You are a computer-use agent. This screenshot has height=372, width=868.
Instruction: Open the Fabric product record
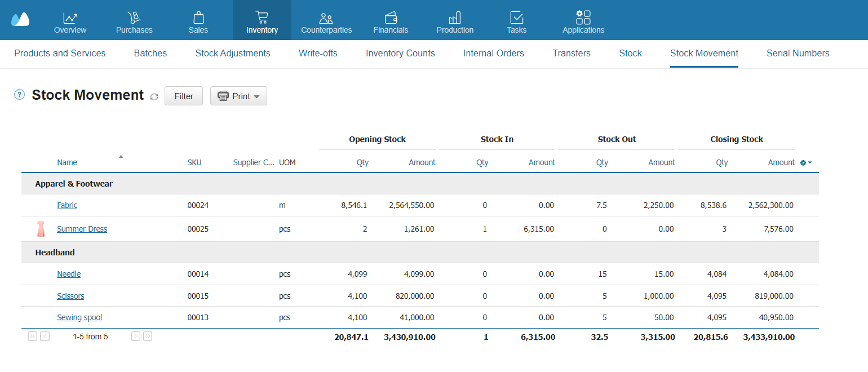(x=67, y=205)
